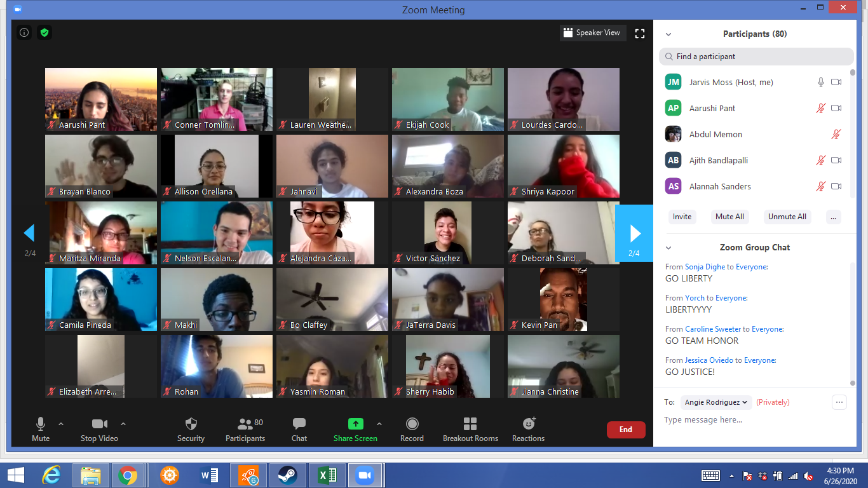This screenshot has width=868, height=488.
Task: Select Conner Tomlin video tile
Action: click(217, 99)
